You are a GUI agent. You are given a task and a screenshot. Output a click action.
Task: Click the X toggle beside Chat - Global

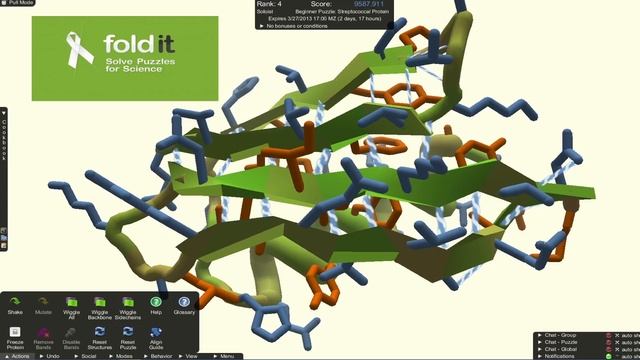[617, 349]
